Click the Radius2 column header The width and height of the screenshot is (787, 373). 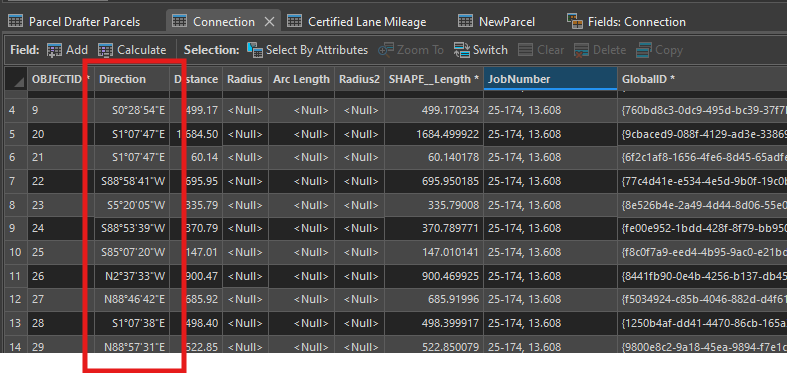click(x=359, y=79)
